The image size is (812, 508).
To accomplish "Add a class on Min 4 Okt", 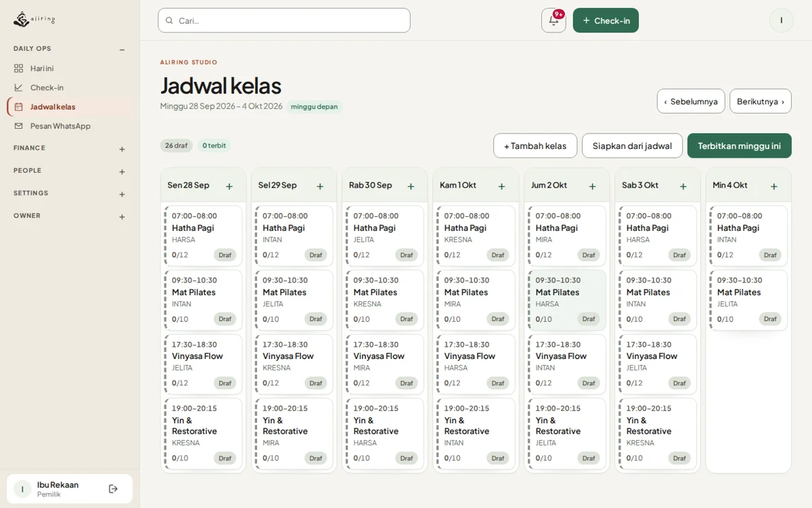I will click(774, 186).
